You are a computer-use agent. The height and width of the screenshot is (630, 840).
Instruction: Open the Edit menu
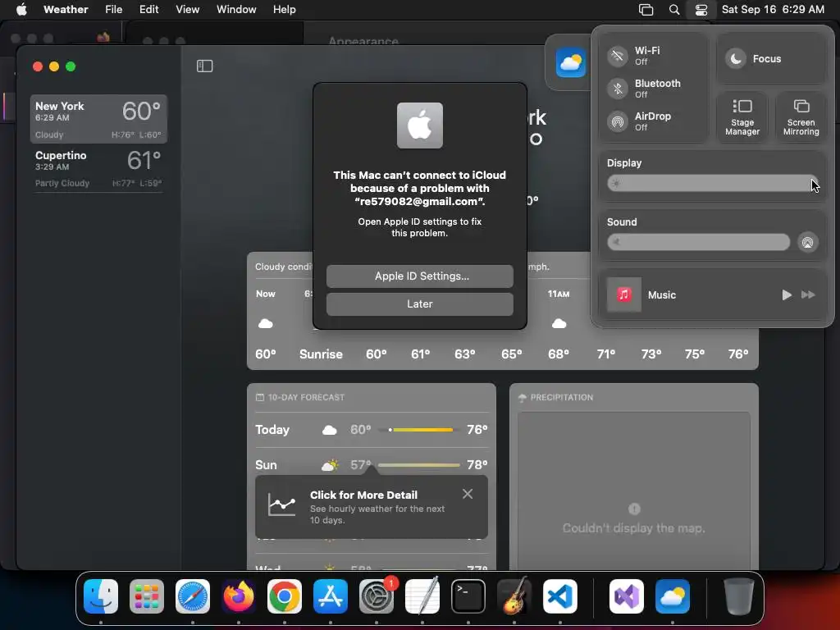149,10
